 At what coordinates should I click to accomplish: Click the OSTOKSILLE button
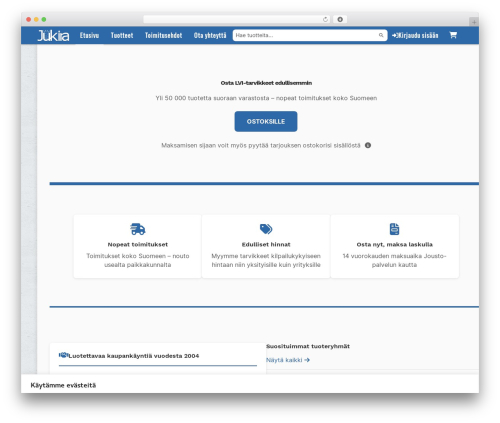(266, 121)
